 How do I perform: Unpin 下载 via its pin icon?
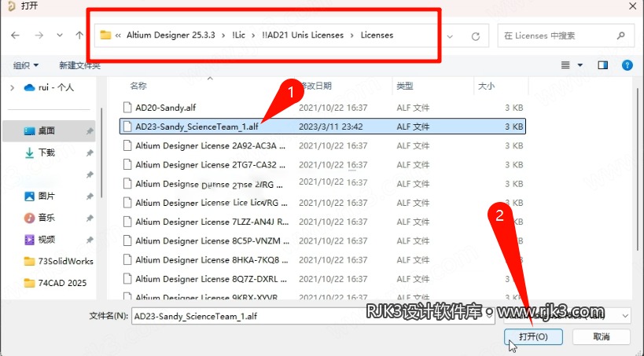[x=89, y=153]
